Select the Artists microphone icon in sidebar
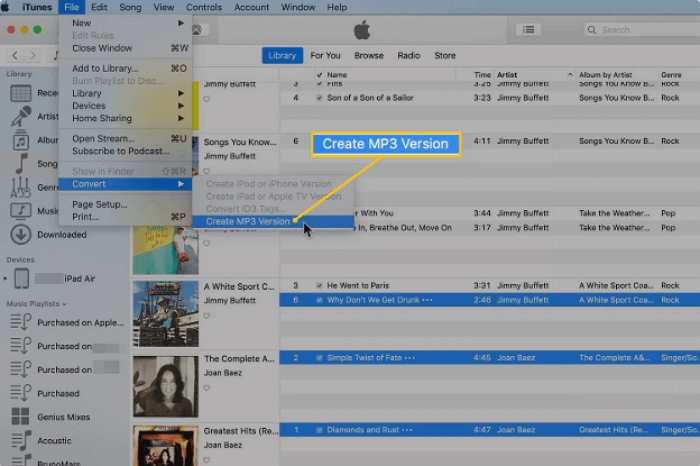The image size is (700, 466). tap(20, 117)
